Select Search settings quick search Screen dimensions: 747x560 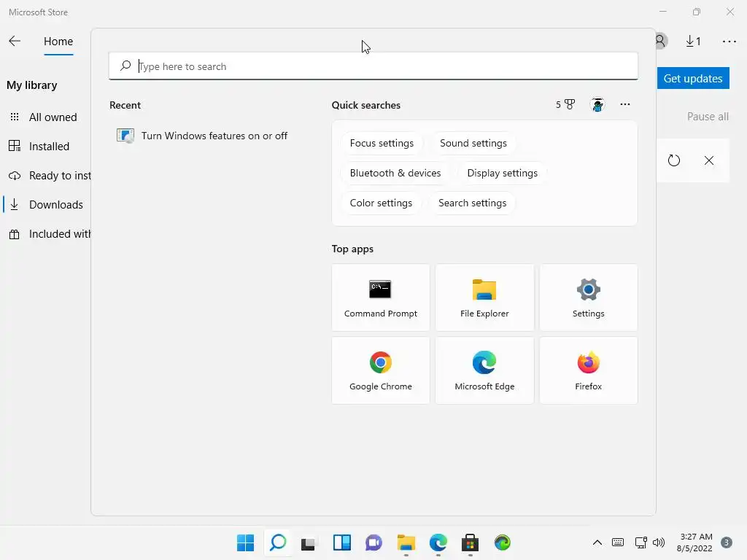472,203
